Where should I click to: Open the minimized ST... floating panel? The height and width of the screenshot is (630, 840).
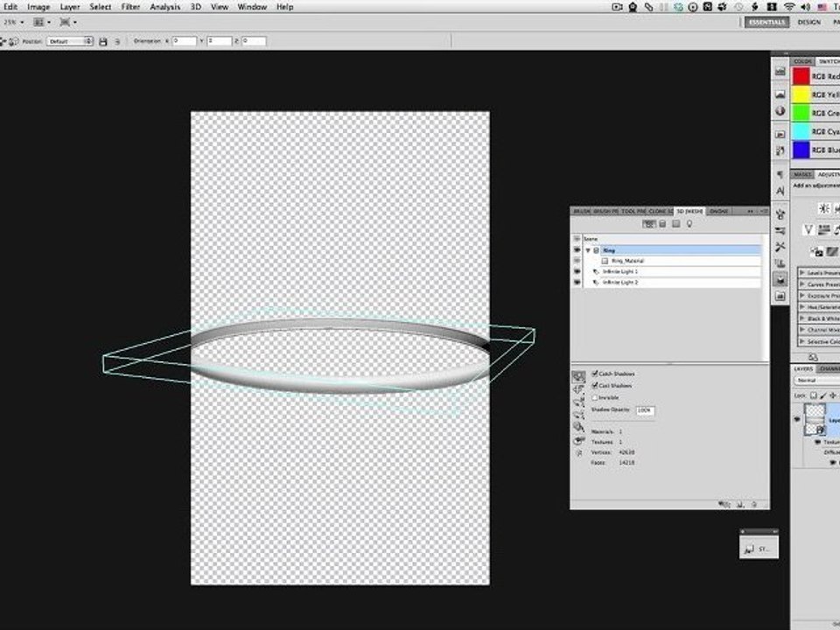coord(759,549)
